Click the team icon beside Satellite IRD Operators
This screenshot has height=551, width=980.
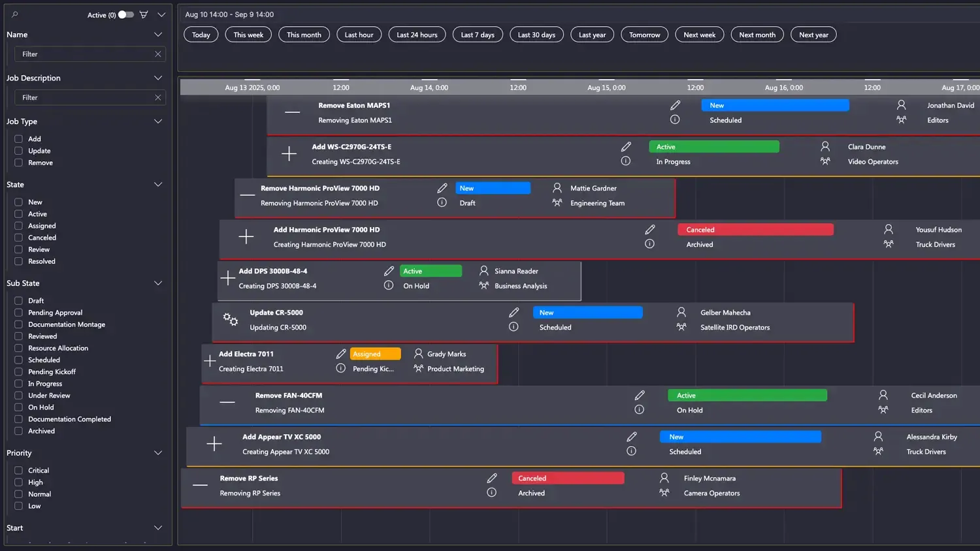[681, 327]
